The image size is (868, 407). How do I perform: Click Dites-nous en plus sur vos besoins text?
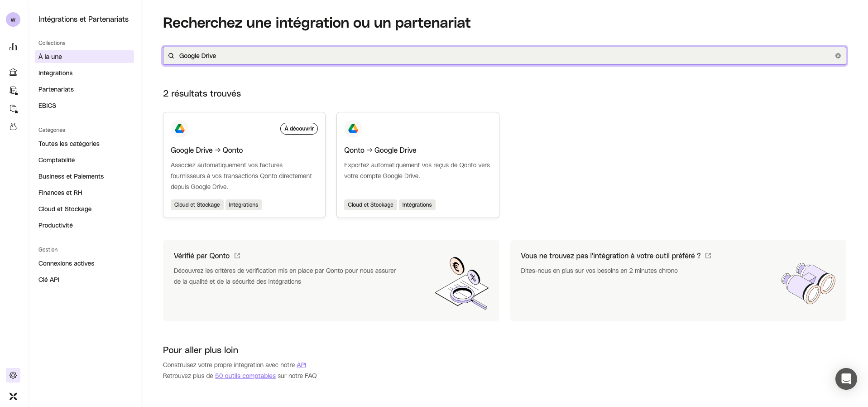coord(599,271)
